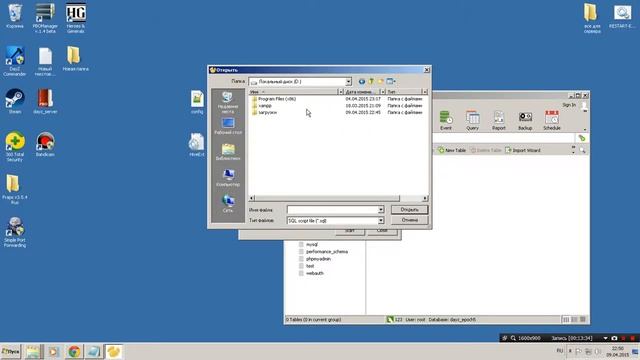Open the Backup tool in Navicat toolbar
Screen dimensions: 640x360
(525, 120)
